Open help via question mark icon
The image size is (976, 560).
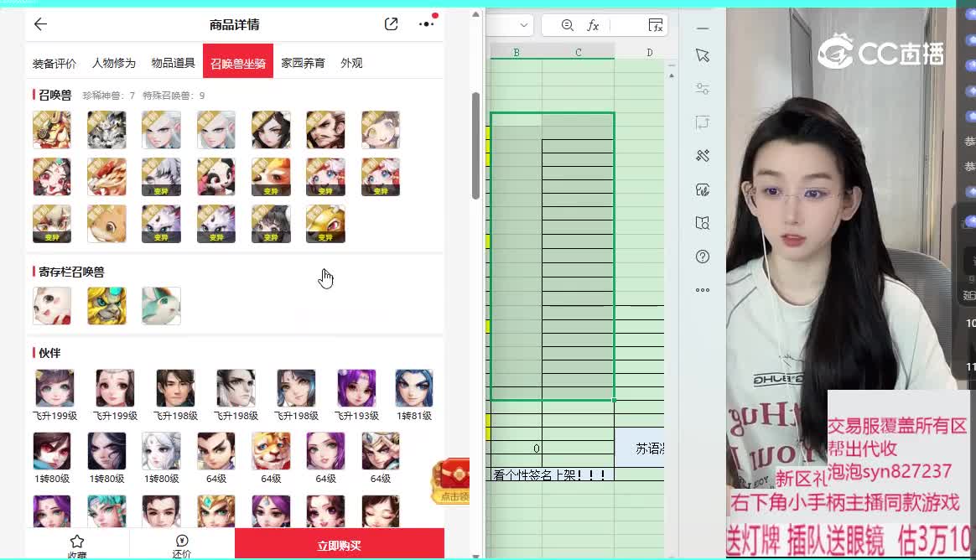coord(703,257)
